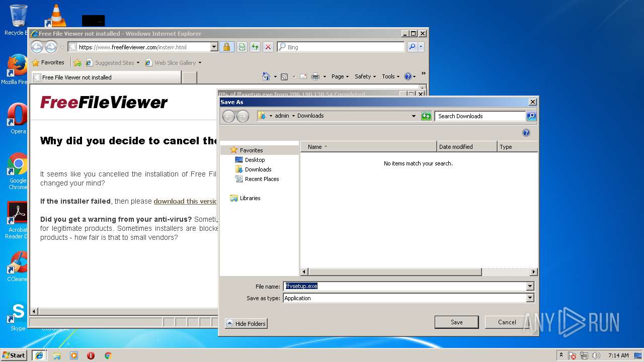Image resolution: width=644 pixels, height=362 pixels.
Task: Open Mozilla Firefox desktop shortcut
Action: [17, 69]
